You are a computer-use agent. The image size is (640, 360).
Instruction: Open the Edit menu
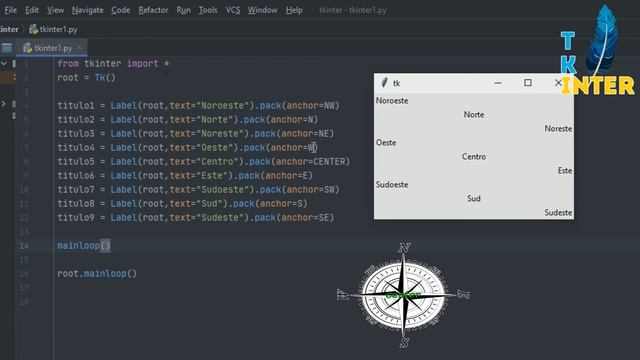pos(32,10)
